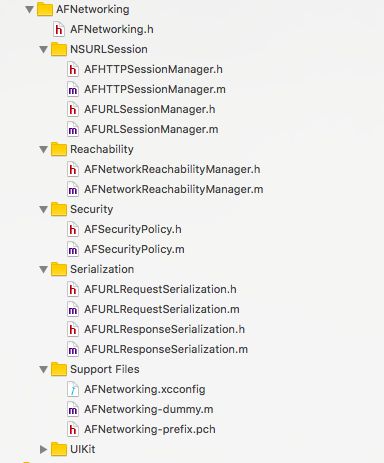Click the AFSecurityPolicy.m file icon

[73, 249]
